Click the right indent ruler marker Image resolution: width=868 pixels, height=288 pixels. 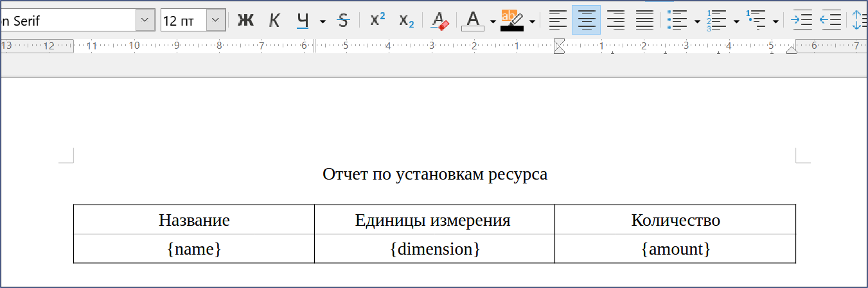coord(792,49)
